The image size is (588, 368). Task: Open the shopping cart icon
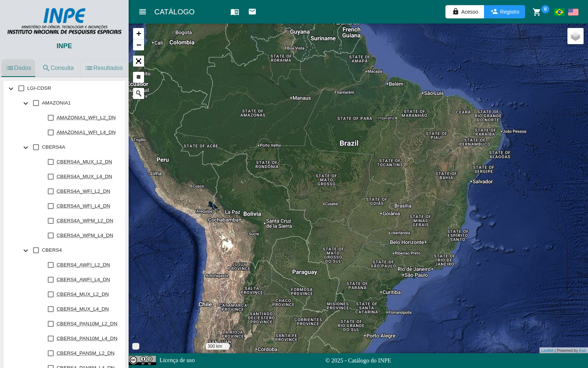[x=537, y=12]
